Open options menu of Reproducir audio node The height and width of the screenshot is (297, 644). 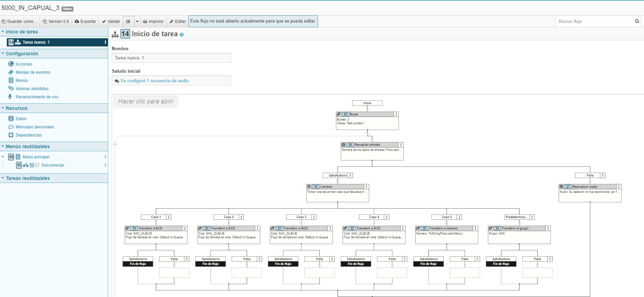619,187
